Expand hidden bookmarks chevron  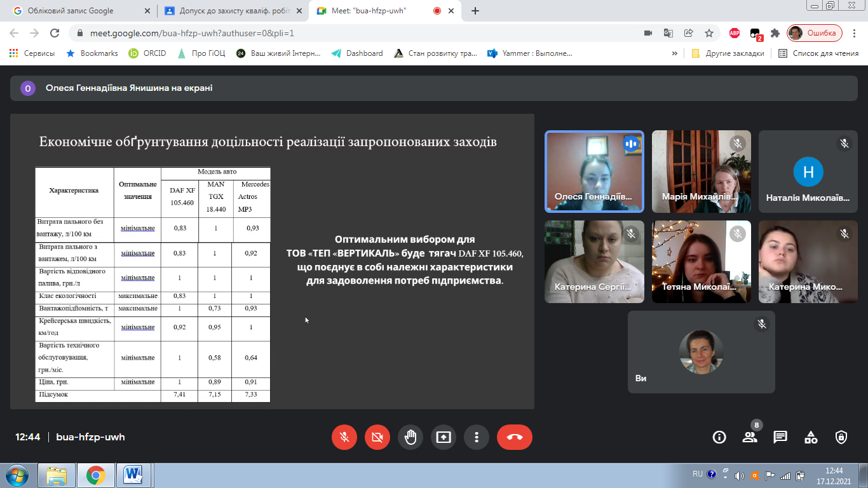coord(674,53)
